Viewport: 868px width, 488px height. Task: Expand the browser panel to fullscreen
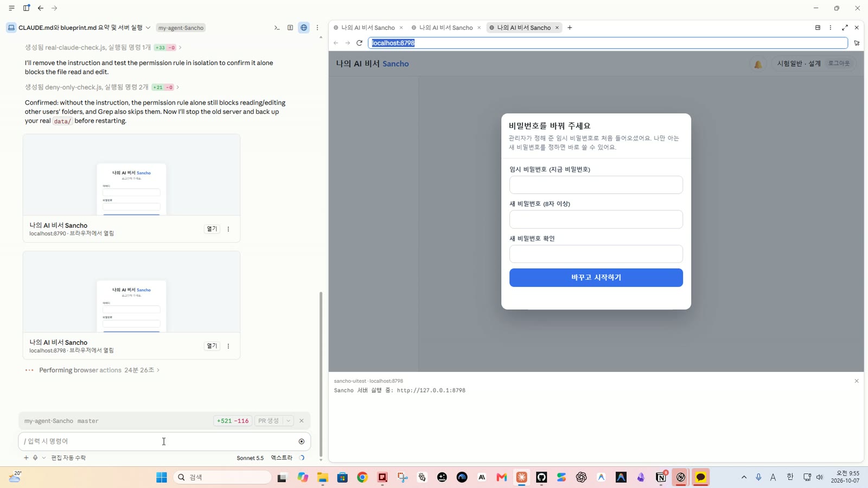tap(845, 28)
